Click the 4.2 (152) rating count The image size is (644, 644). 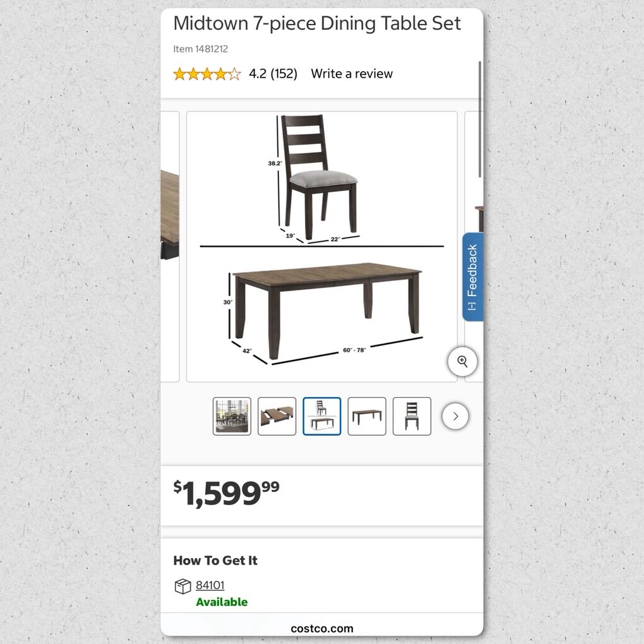coord(273,74)
